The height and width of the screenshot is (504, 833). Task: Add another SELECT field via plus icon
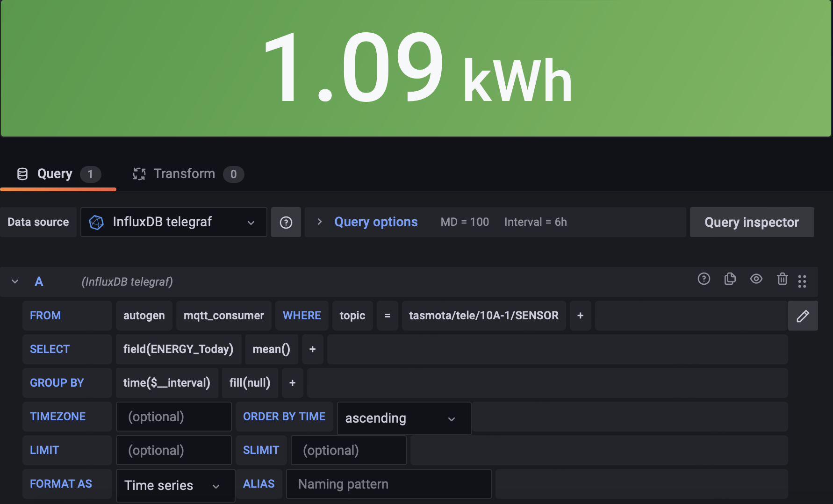[312, 349]
